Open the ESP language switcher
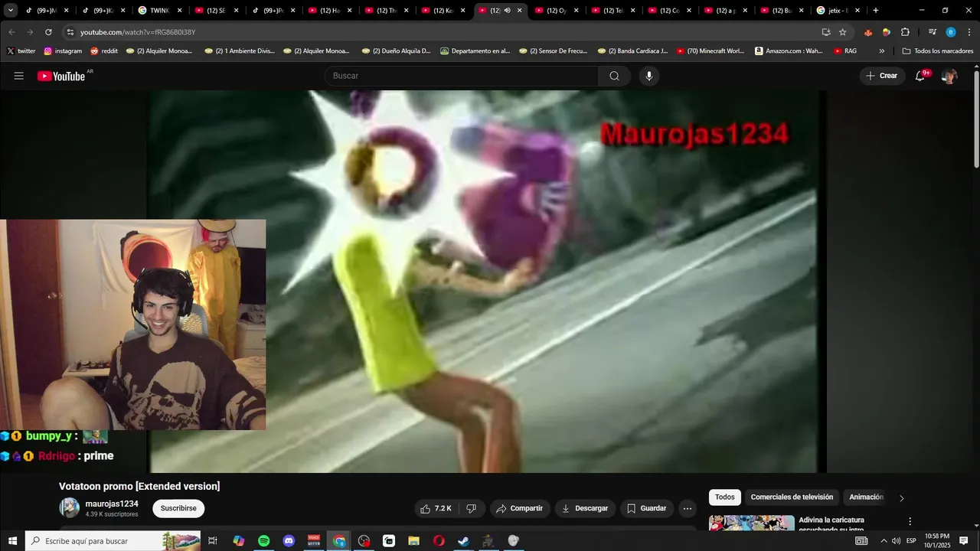The width and height of the screenshot is (980, 551). pos(911,541)
